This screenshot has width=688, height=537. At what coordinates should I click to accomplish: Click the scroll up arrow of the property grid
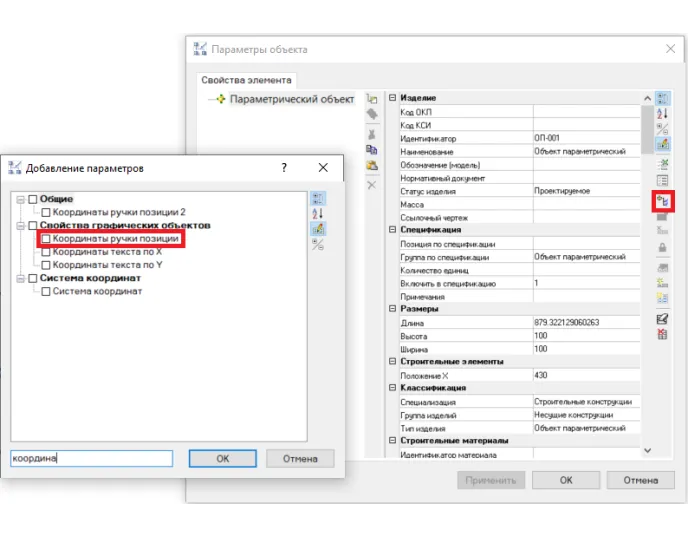point(647,98)
